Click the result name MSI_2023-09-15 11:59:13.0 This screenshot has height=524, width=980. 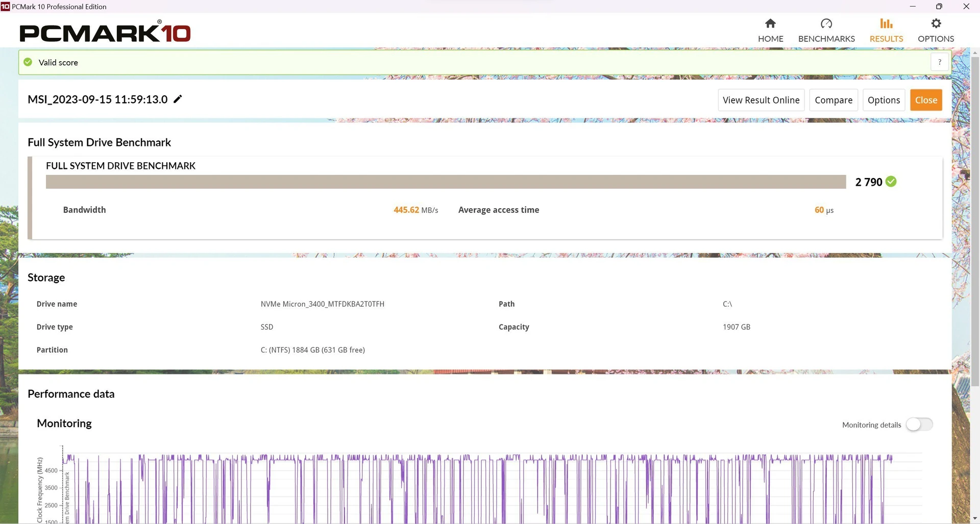click(97, 99)
